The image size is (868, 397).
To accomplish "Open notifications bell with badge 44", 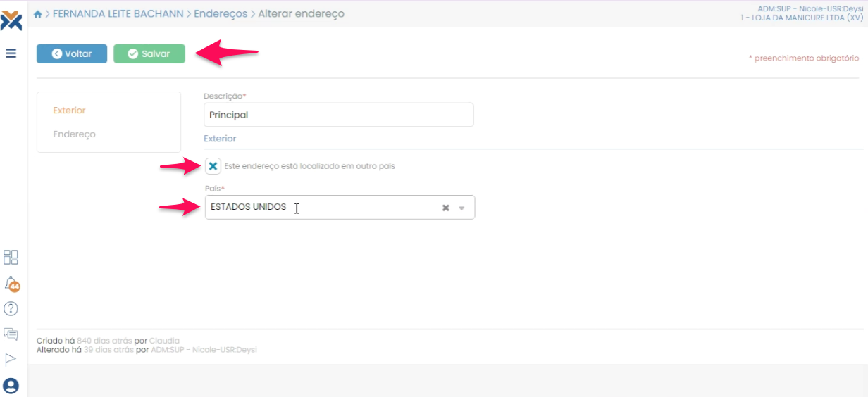I will pyautogui.click(x=11, y=283).
